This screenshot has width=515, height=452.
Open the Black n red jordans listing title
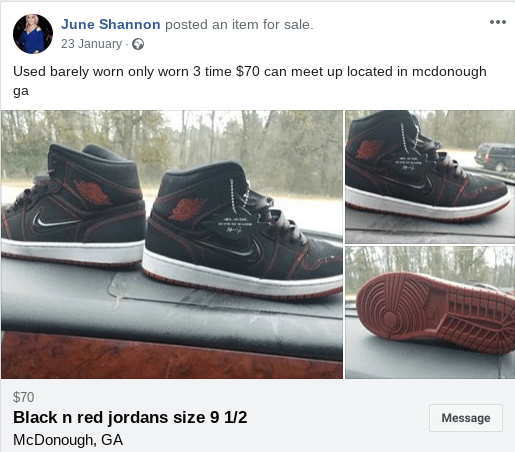click(130, 417)
